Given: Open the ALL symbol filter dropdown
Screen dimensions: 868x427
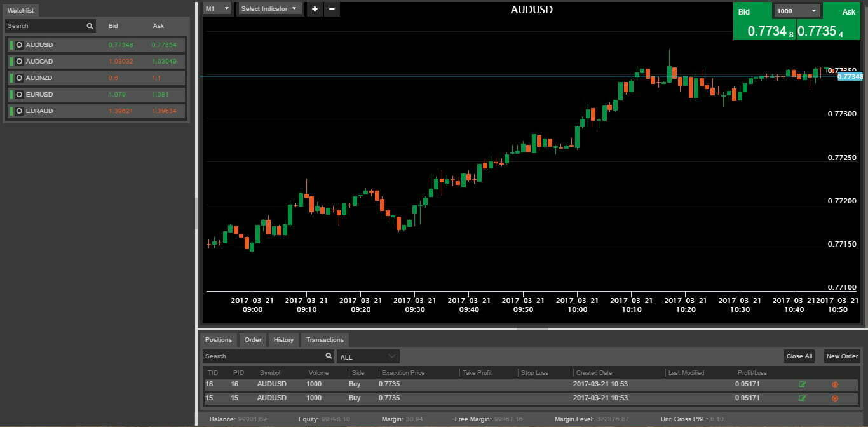Looking at the screenshot, I should tap(368, 357).
